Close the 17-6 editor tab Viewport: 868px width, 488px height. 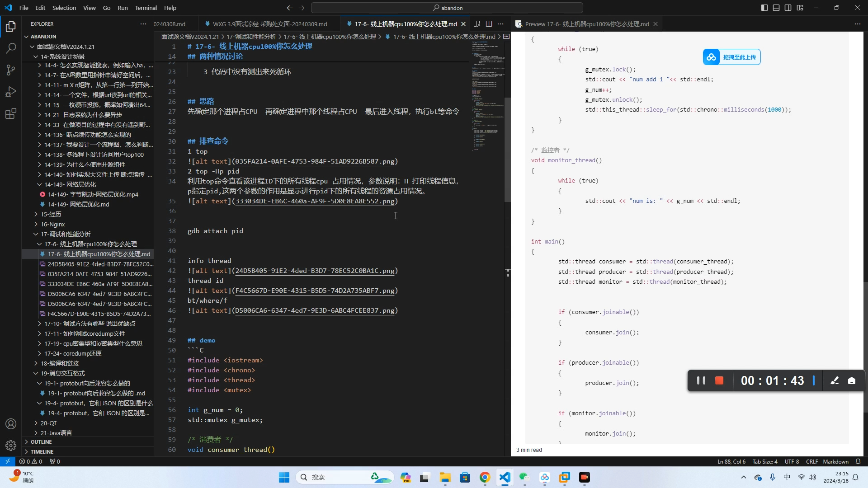[x=463, y=24]
